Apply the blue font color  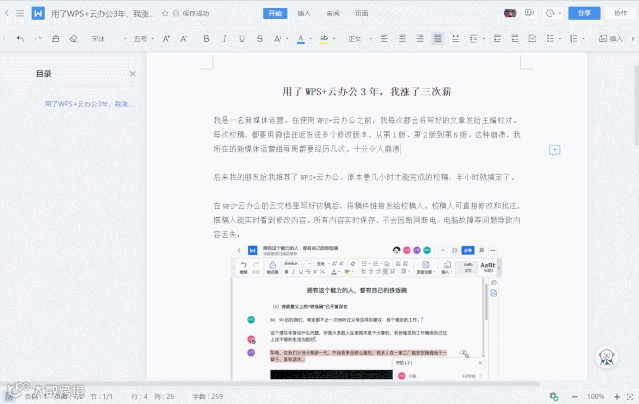point(301,39)
